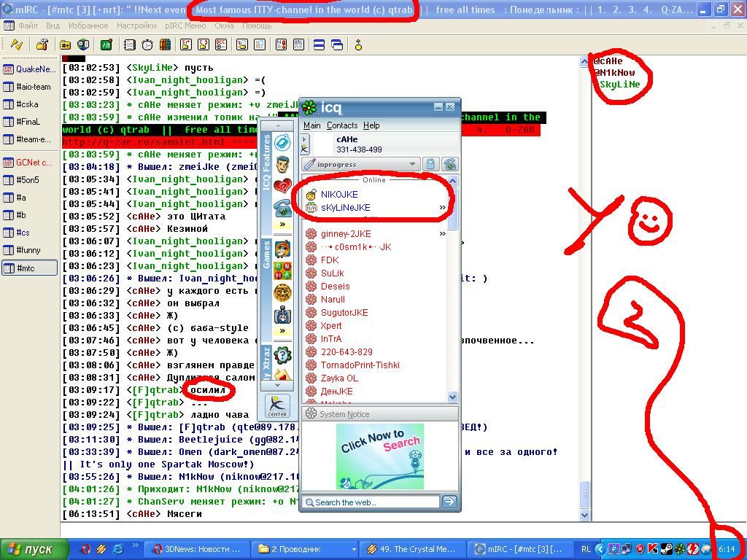Open the green /a Scripts Editor icon
This screenshot has height=560, width=747.
point(107,44)
